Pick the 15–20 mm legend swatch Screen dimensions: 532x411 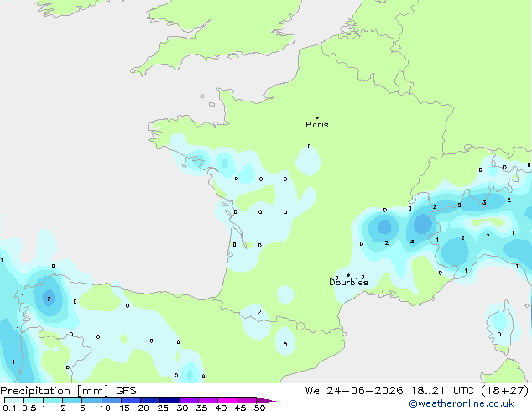pyautogui.click(x=131, y=400)
